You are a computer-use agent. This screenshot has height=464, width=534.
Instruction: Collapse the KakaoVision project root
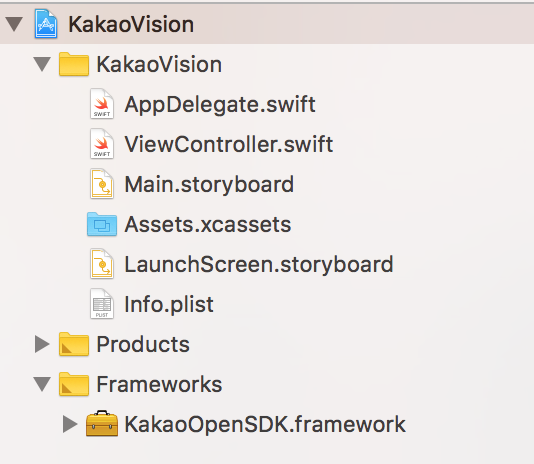pyautogui.click(x=14, y=25)
